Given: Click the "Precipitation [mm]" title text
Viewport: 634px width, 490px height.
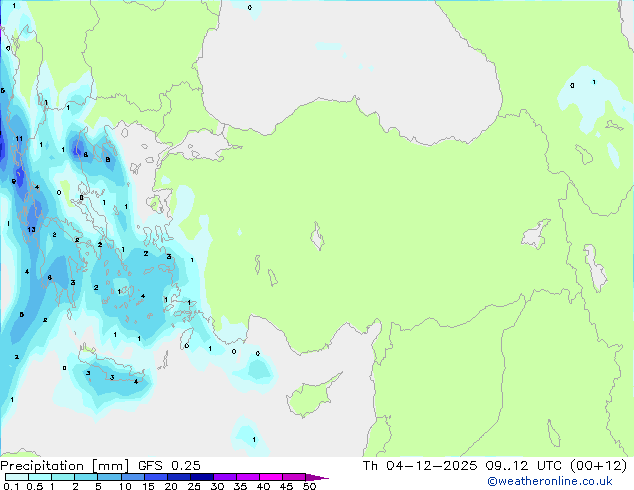Looking at the screenshot, I should (x=64, y=466).
